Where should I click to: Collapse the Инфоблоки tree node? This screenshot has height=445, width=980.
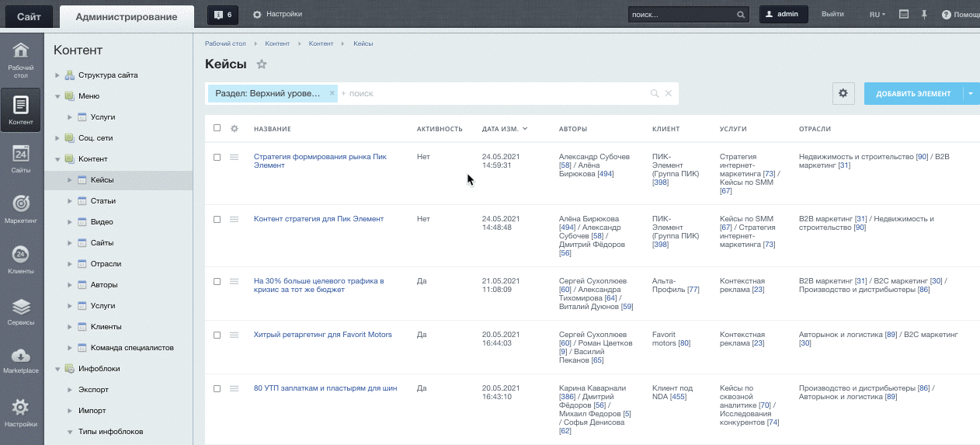(57, 369)
